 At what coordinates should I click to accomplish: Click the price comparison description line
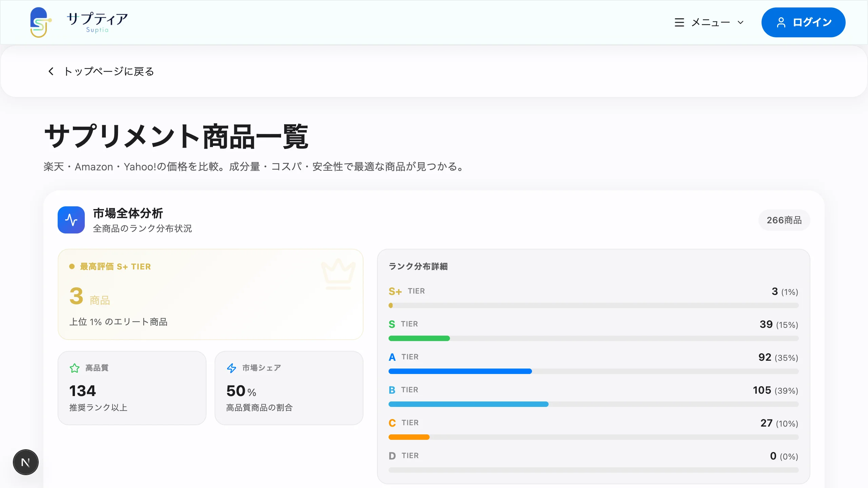[254, 167]
